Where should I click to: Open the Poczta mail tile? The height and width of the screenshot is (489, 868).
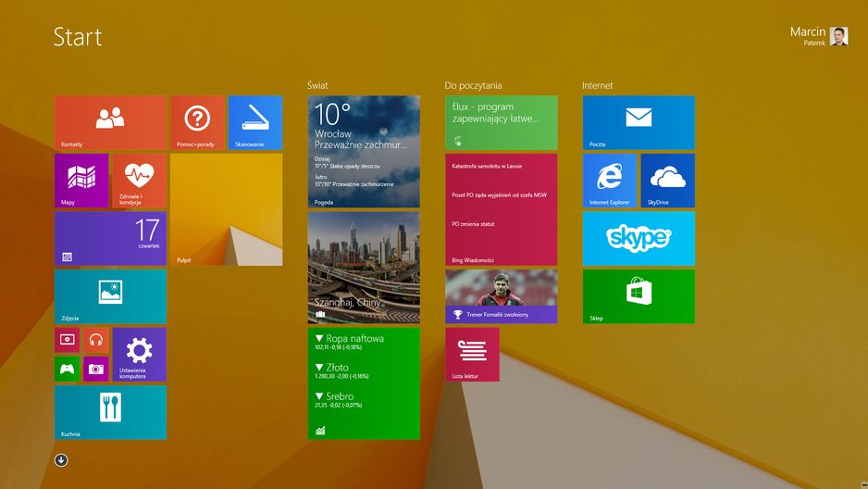tap(639, 122)
